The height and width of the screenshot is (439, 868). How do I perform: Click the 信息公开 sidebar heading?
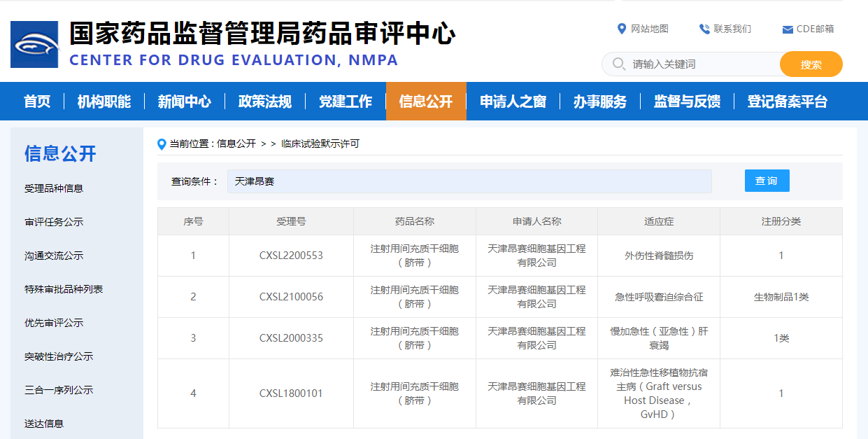point(60,153)
